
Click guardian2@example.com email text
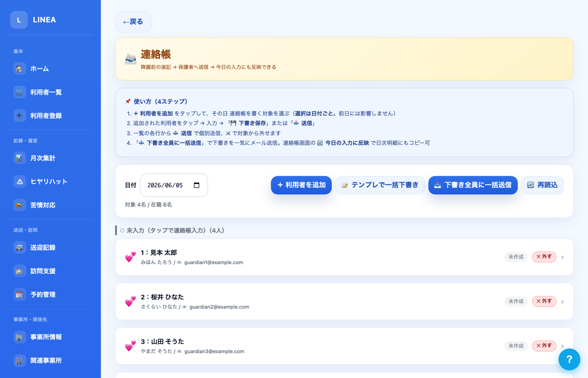point(219,307)
